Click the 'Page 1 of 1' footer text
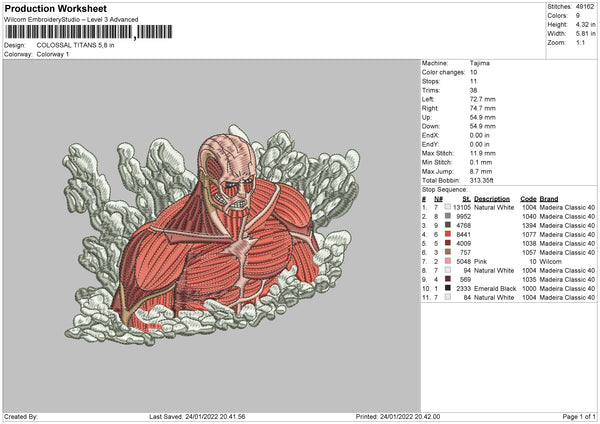The width and height of the screenshot is (600, 424). point(579,417)
